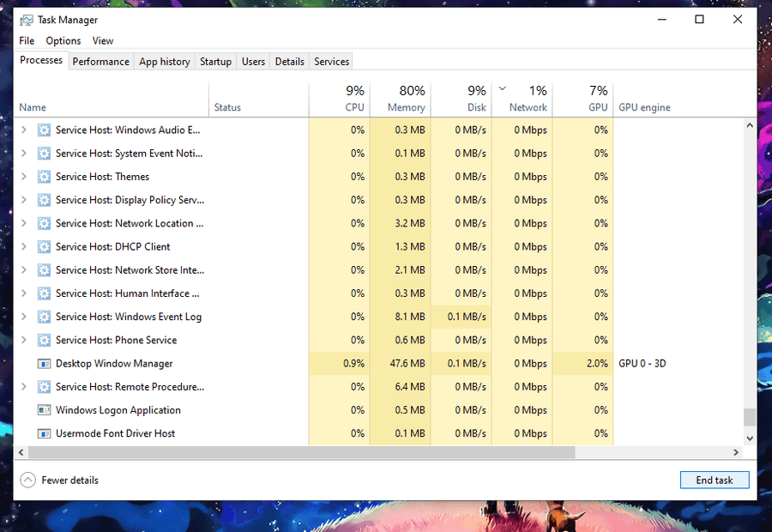This screenshot has width=772, height=532.
Task: Click the gear icon for Display Policy Serv...
Action: click(x=44, y=200)
